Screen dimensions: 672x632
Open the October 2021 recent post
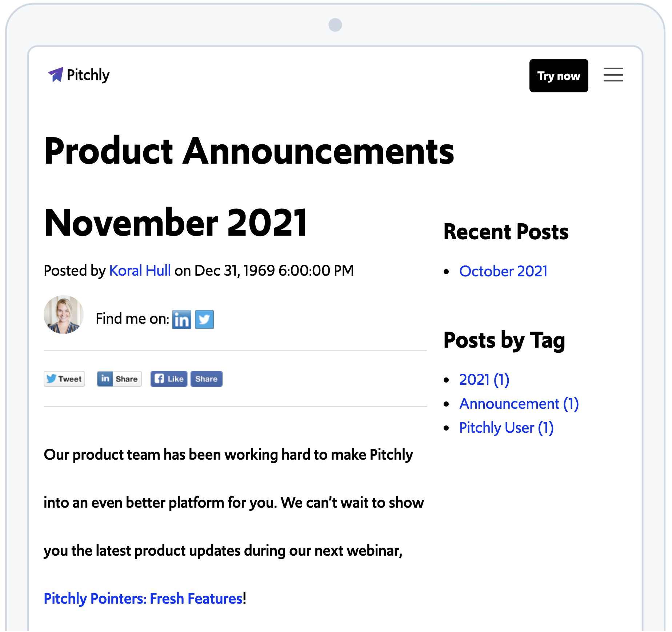503,271
